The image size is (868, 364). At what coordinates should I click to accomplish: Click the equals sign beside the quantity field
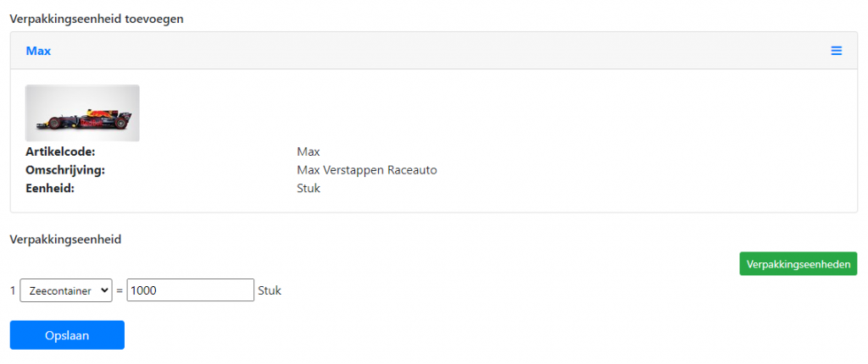[x=120, y=290]
